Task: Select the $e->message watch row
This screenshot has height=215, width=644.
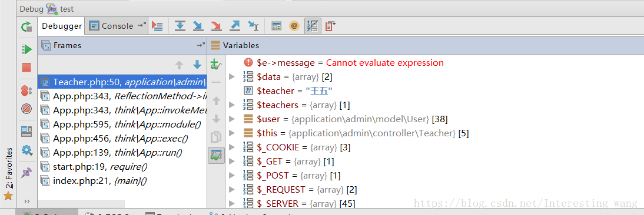Action: (x=435, y=63)
